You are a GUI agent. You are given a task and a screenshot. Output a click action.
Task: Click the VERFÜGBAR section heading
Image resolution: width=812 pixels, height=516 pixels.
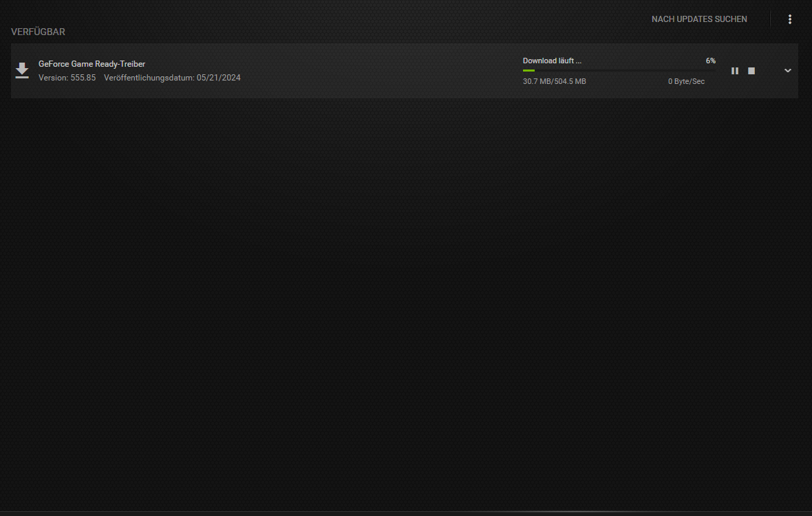(x=38, y=32)
